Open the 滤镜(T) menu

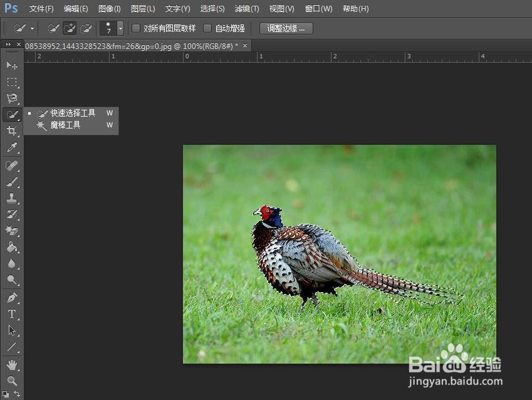[x=247, y=9]
